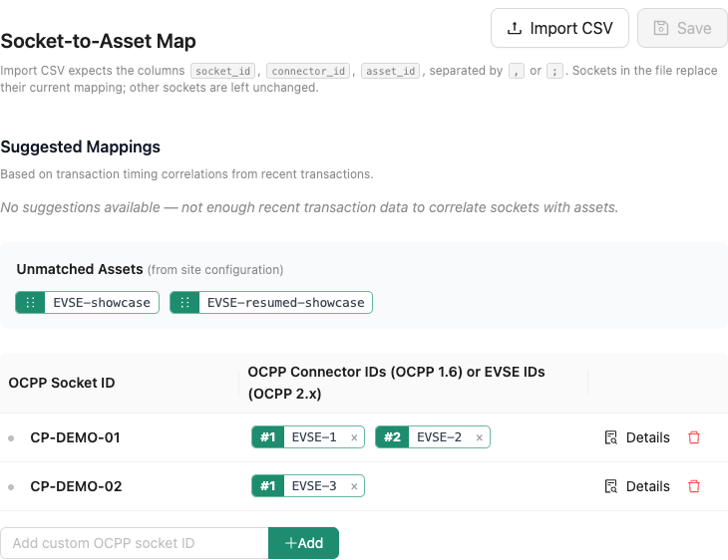Click the green +Add button

(x=303, y=543)
